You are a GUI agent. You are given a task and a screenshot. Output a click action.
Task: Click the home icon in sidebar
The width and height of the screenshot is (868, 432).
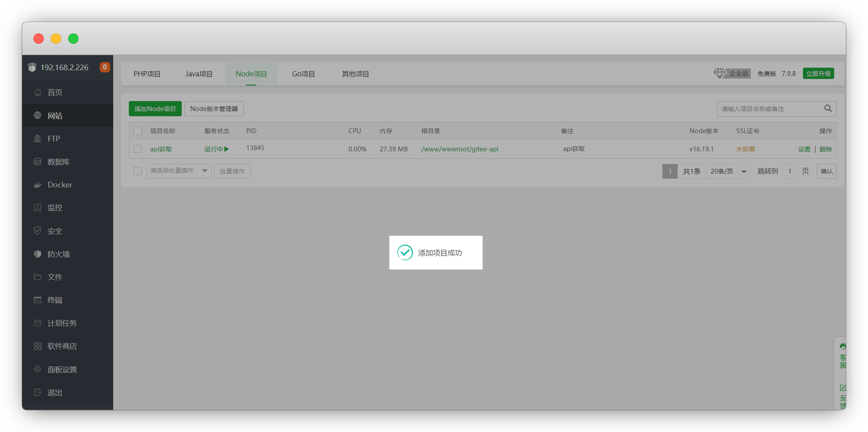point(38,92)
